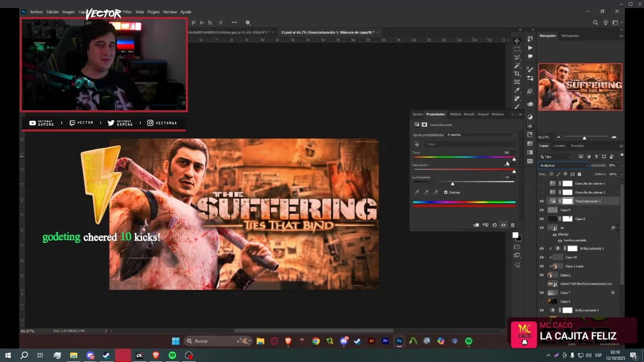Open the Color palette panel icon
644x362 pixels.
click(530, 104)
